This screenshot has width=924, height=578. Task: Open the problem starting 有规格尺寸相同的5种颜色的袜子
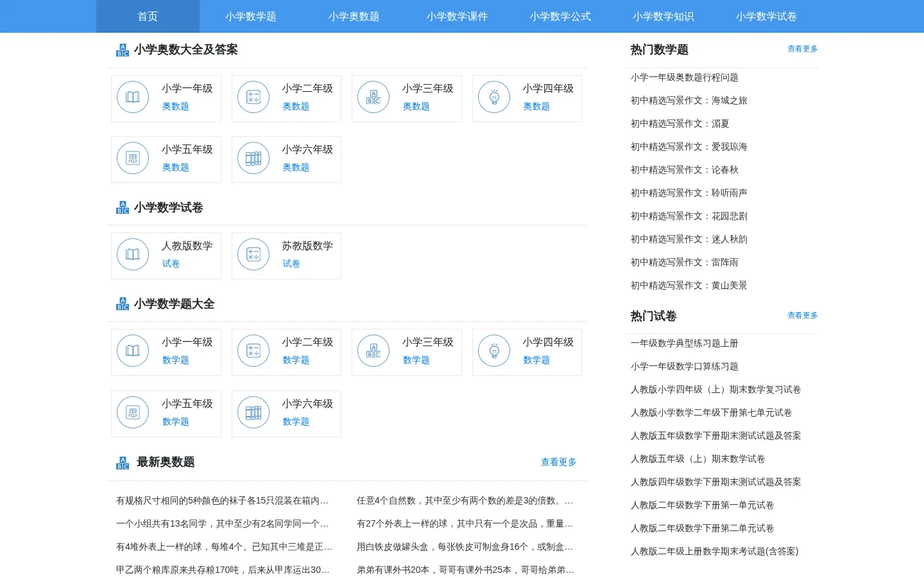coord(223,501)
